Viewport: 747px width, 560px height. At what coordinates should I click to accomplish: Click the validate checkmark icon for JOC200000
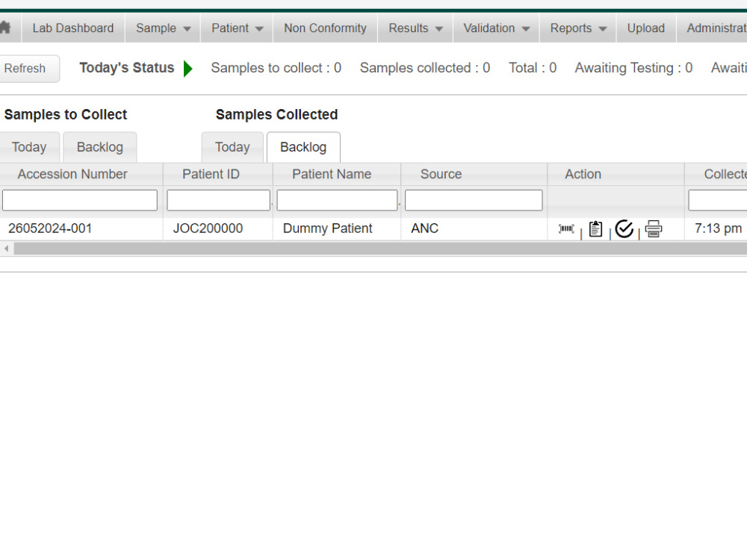[x=624, y=229]
